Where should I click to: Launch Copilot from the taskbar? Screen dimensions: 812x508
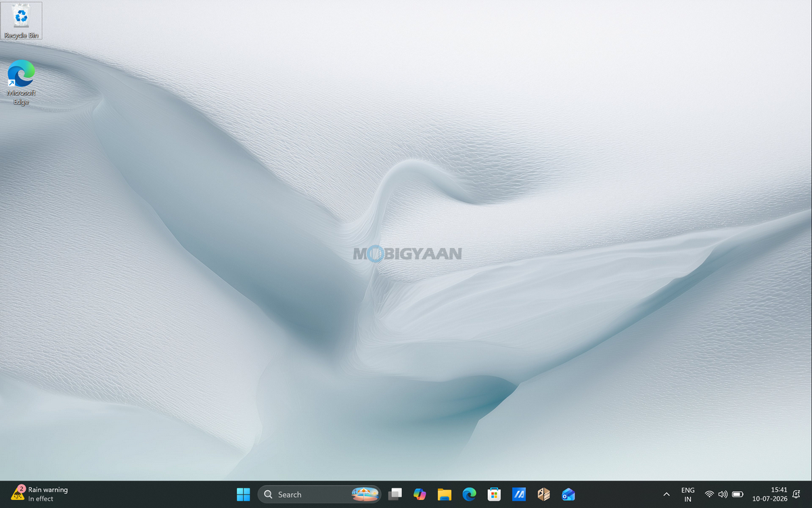point(420,494)
